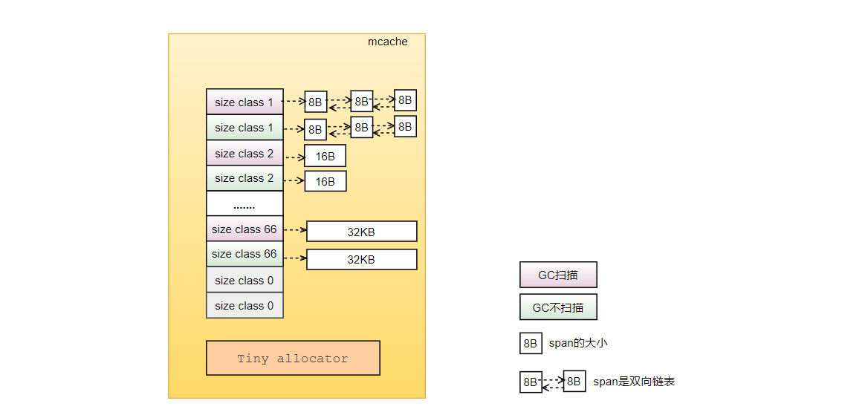Select middle 8B span of green size class 1

361,127
